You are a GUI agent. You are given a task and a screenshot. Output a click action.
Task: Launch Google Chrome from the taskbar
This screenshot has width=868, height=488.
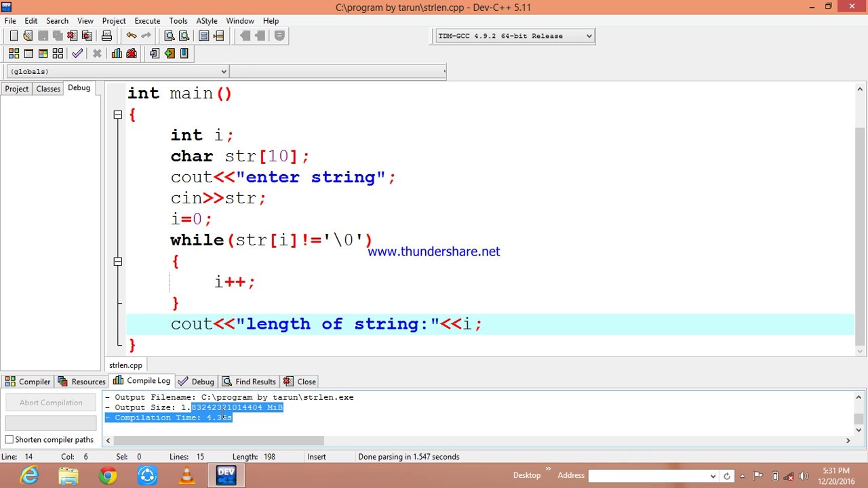tap(108, 475)
